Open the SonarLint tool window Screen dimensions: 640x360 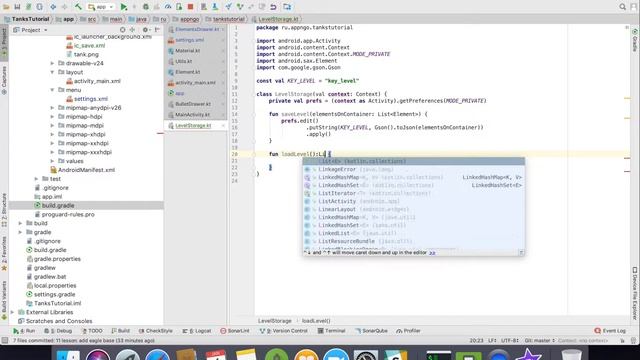tap(235, 331)
